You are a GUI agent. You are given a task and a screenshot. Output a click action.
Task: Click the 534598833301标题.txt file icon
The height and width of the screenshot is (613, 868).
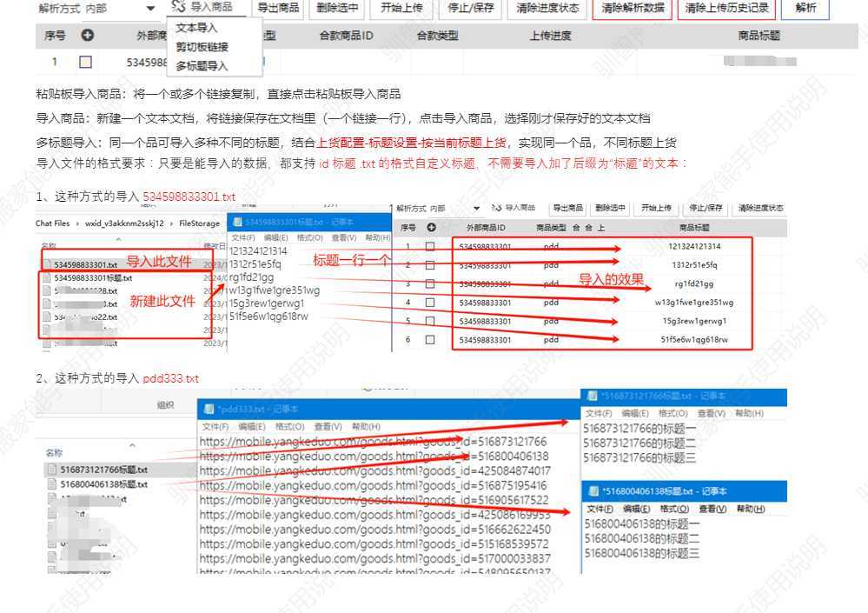pos(47,278)
